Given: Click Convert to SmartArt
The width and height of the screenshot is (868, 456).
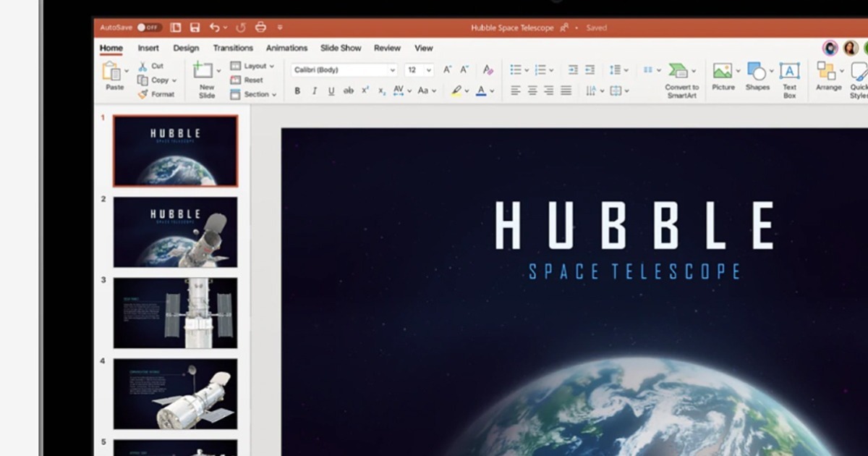Looking at the screenshot, I should 682,80.
